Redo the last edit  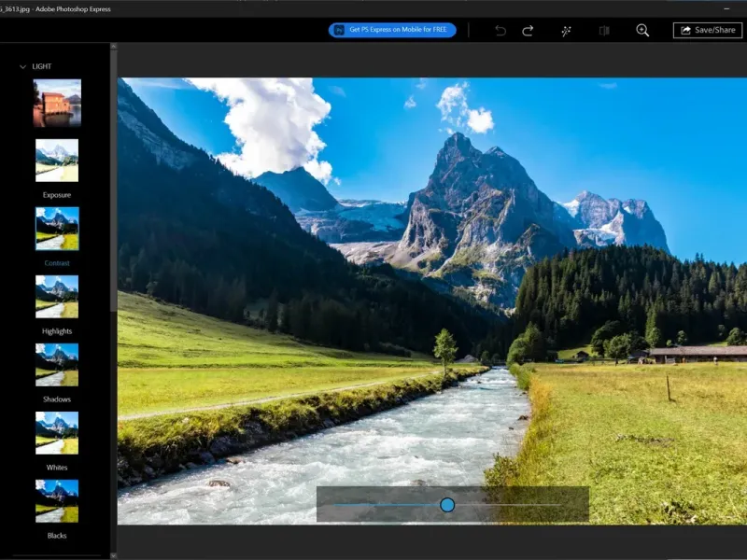click(x=528, y=31)
